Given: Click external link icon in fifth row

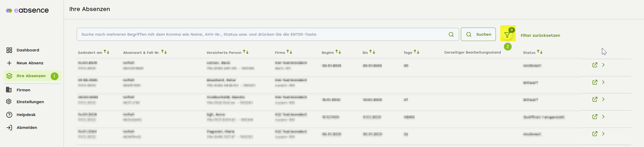Looking at the screenshot, I should 595,134.
